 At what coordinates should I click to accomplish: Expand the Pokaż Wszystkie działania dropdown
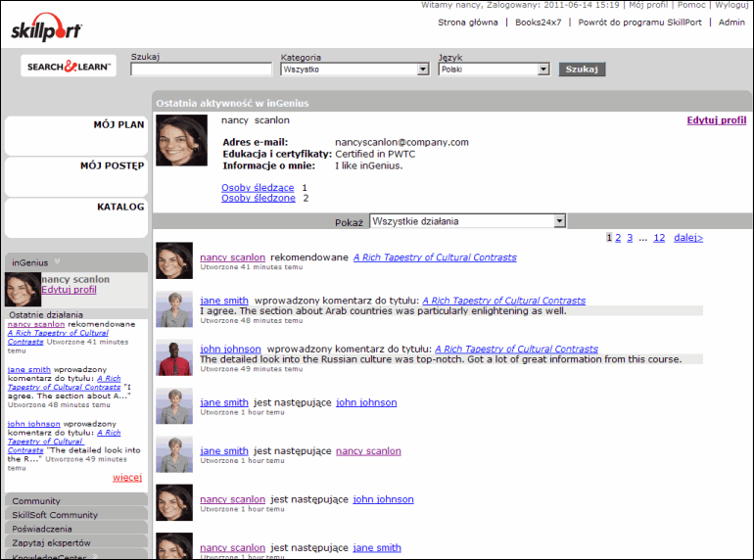tap(559, 221)
